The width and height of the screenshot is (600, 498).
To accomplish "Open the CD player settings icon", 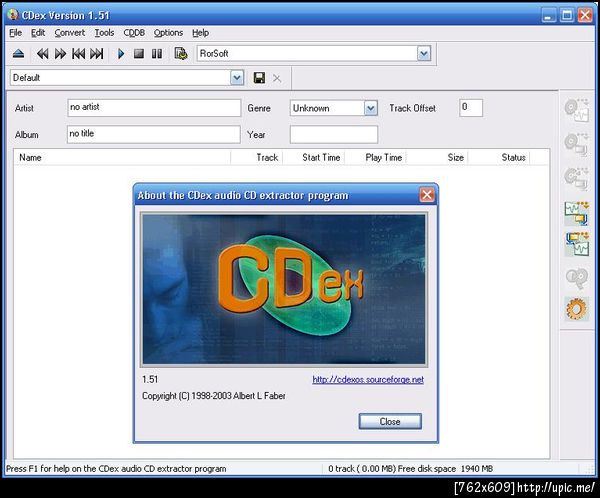I will point(181,54).
